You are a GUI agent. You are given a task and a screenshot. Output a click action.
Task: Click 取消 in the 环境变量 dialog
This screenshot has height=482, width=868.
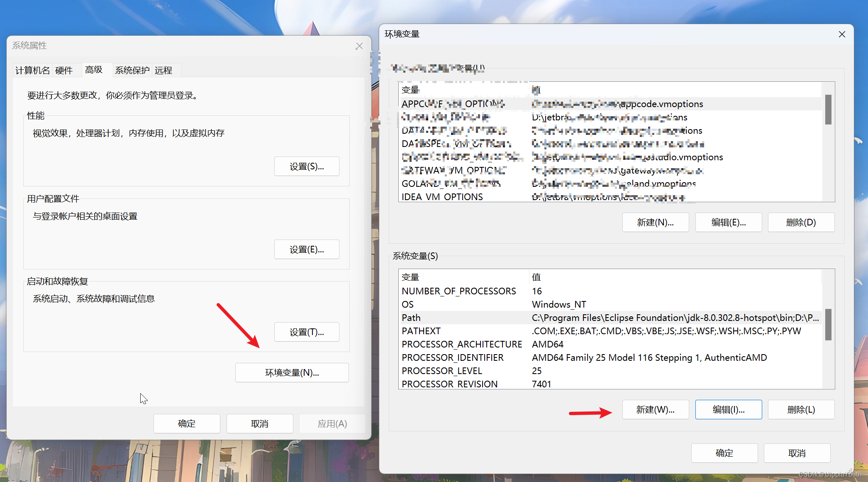click(x=797, y=453)
